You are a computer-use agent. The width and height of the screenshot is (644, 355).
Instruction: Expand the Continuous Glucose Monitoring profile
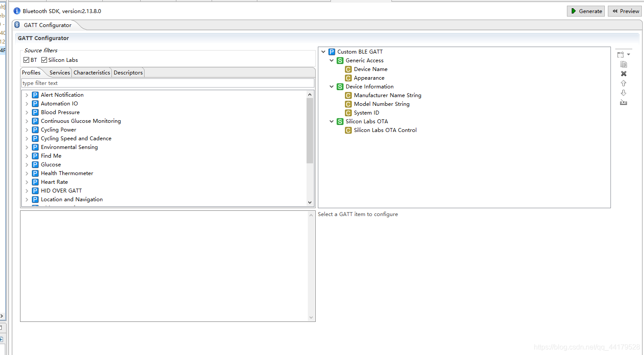click(x=27, y=121)
